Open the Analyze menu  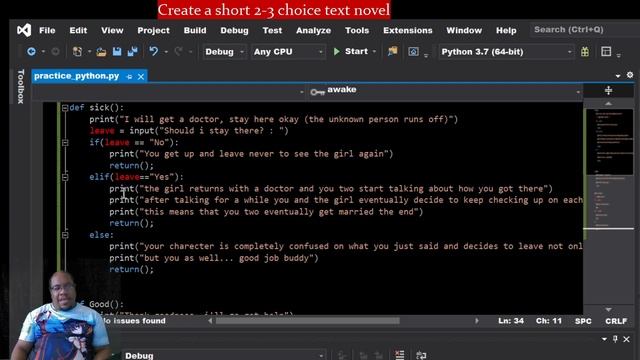click(313, 30)
